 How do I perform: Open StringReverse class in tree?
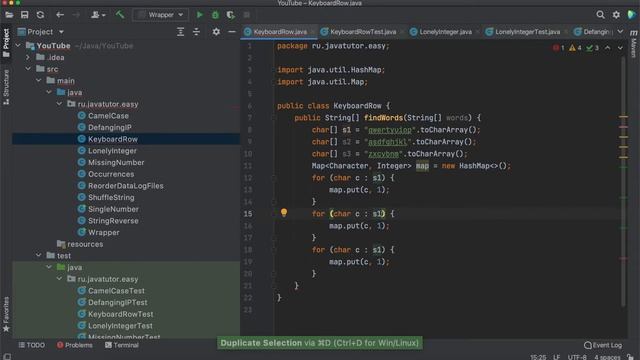point(113,221)
